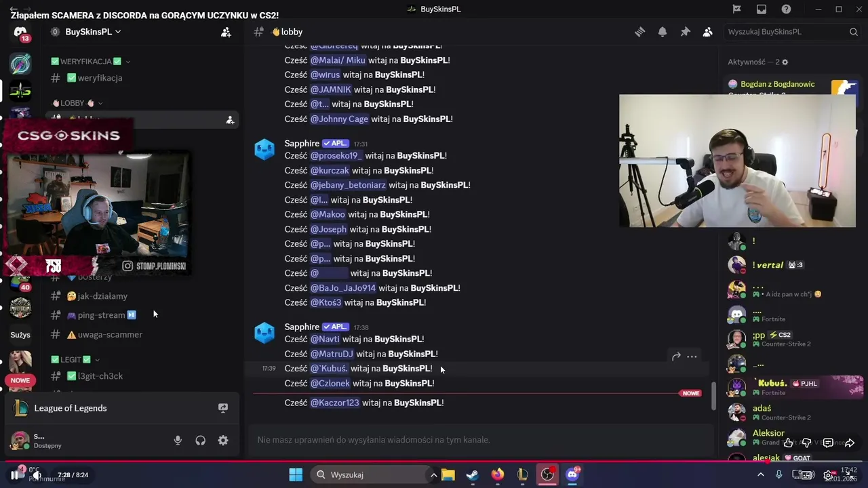Open the flag icon in title bar
The height and width of the screenshot is (488, 868).
click(x=737, y=9)
